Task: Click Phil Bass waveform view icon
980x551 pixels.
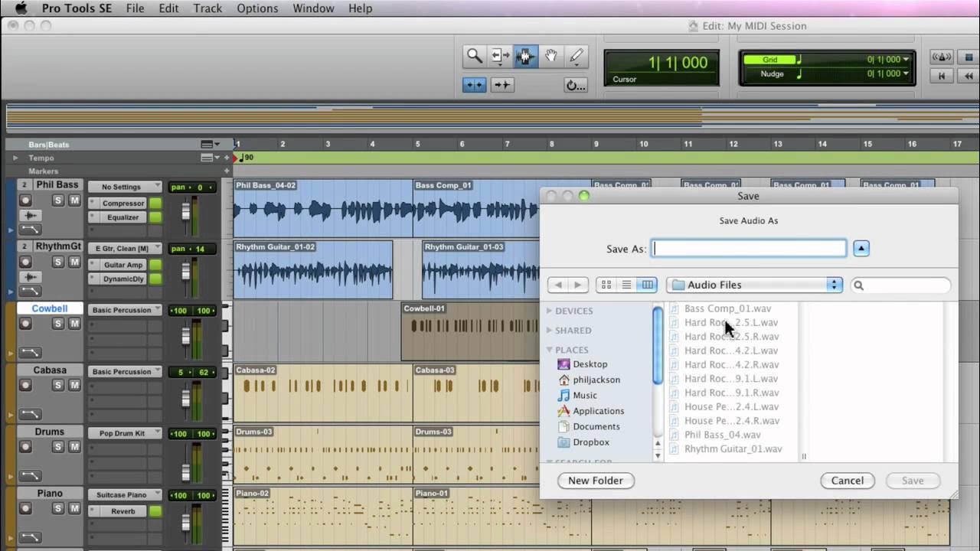Action: [30, 215]
